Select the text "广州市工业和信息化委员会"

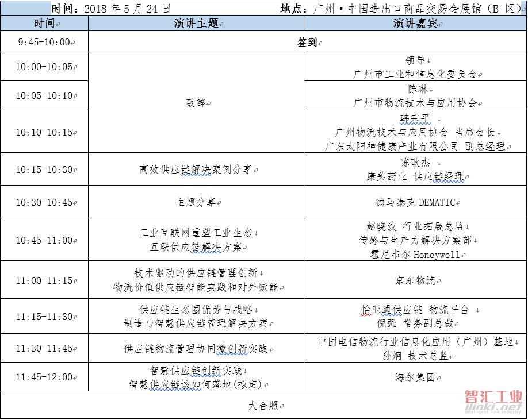click(415, 74)
